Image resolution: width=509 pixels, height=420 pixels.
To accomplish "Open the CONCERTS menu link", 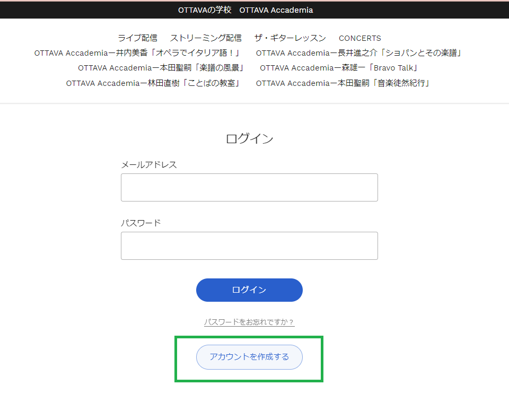I will click(x=359, y=38).
